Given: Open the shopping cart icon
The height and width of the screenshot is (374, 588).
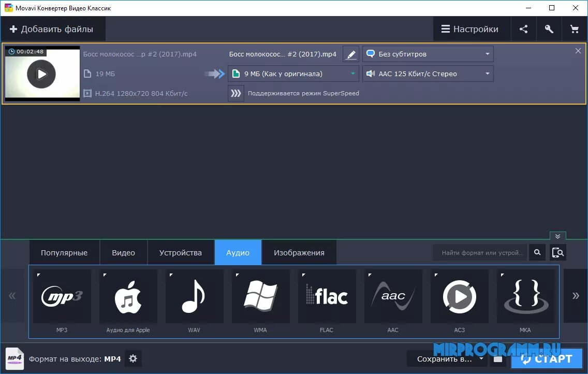Looking at the screenshot, I should click(x=574, y=29).
